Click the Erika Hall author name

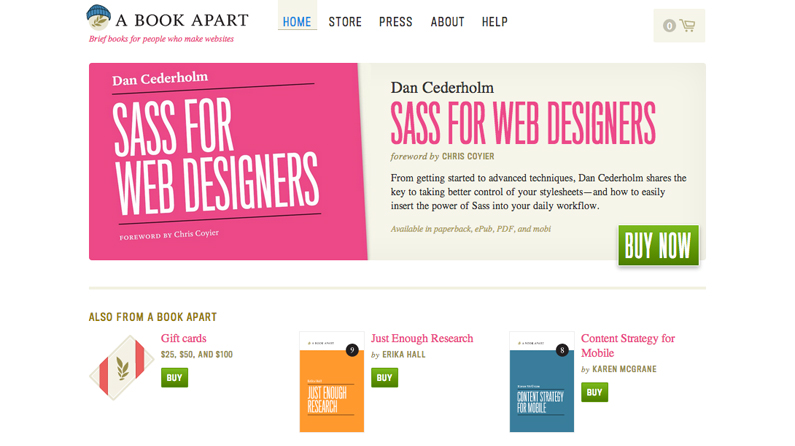pos(404,355)
